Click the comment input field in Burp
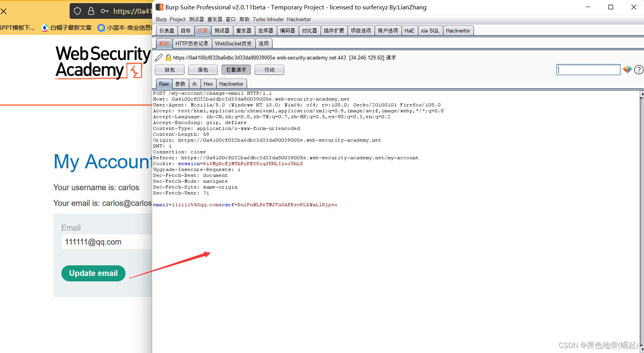644x353 pixels. pyautogui.click(x=588, y=70)
